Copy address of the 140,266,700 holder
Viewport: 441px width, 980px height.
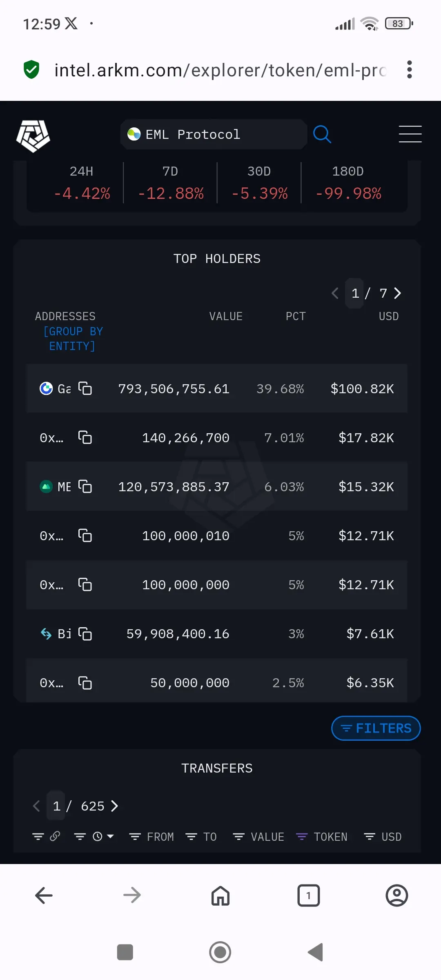[85, 437]
